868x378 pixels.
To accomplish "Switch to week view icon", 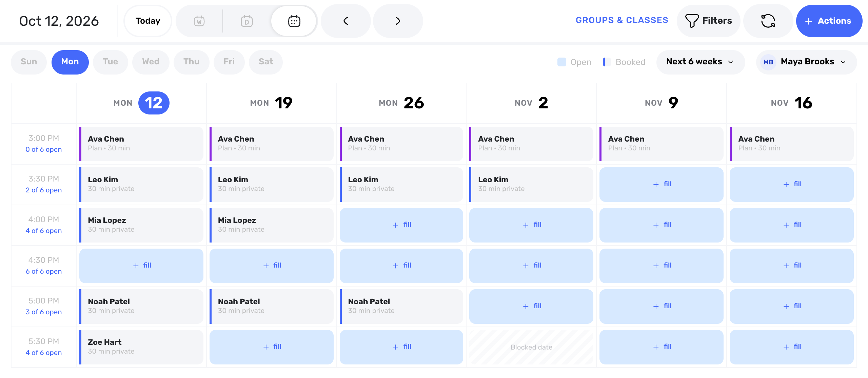I will tap(199, 21).
